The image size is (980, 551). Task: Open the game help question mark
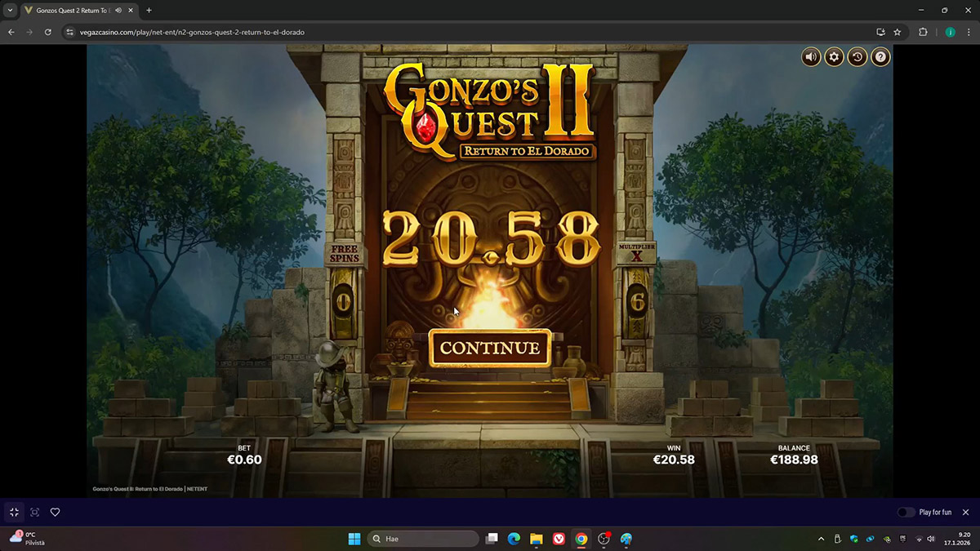coord(880,56)
